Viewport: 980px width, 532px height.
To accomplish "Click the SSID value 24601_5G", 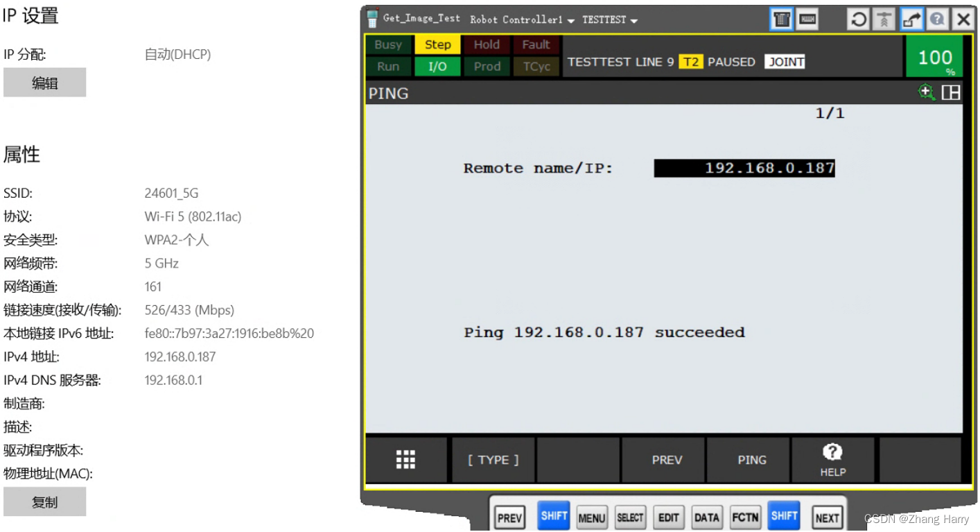I will pyautogui.click(x=171, y=194).
